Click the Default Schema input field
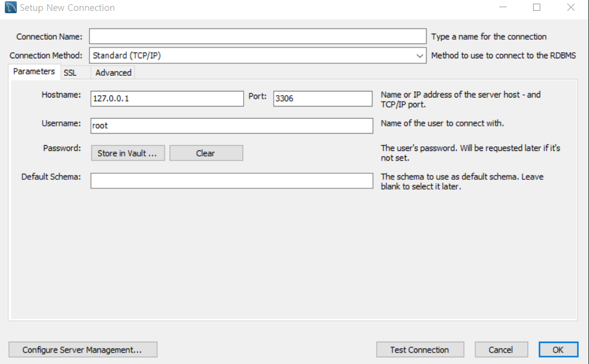Image resolution: width=589 pixels, height=364 pixels. pyautogui.click(x=231, y=180)
